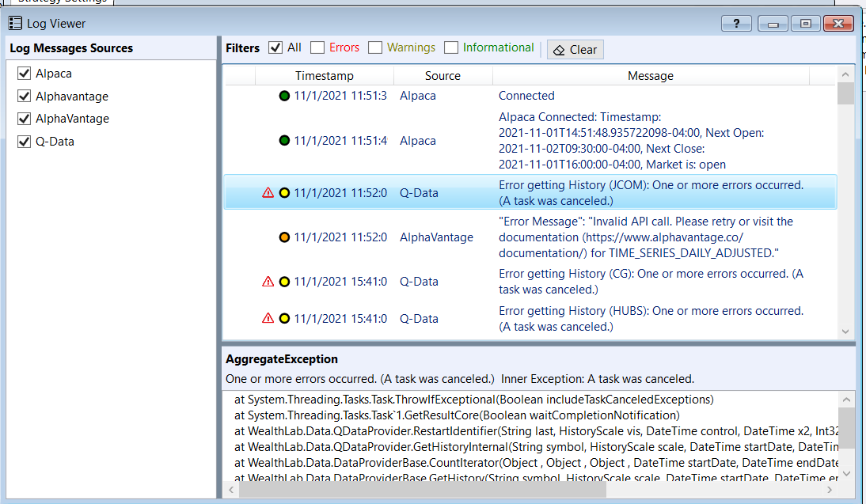Image resolution: width=866 pixels, height=504 pixels.
Task: Click the AggregateException heading
Action: (282, 359)
